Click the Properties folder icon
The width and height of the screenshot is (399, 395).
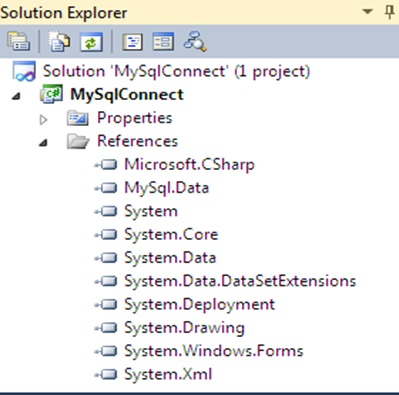(x=77, y=118)
